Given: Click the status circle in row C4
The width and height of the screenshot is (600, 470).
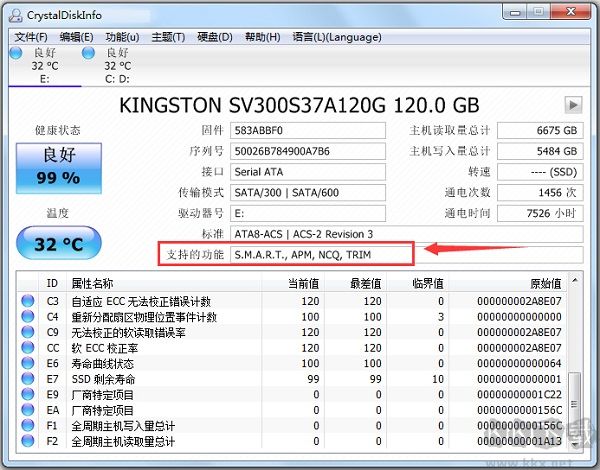Looking at the screenshot, I should (28, 317).
